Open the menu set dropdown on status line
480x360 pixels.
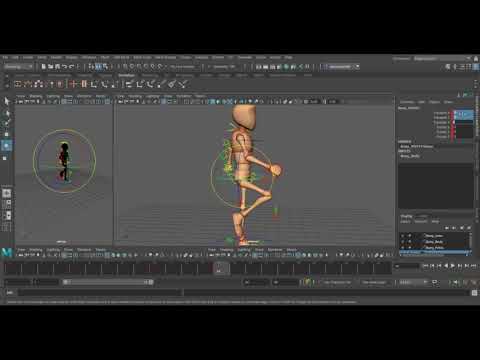point(18,67)
